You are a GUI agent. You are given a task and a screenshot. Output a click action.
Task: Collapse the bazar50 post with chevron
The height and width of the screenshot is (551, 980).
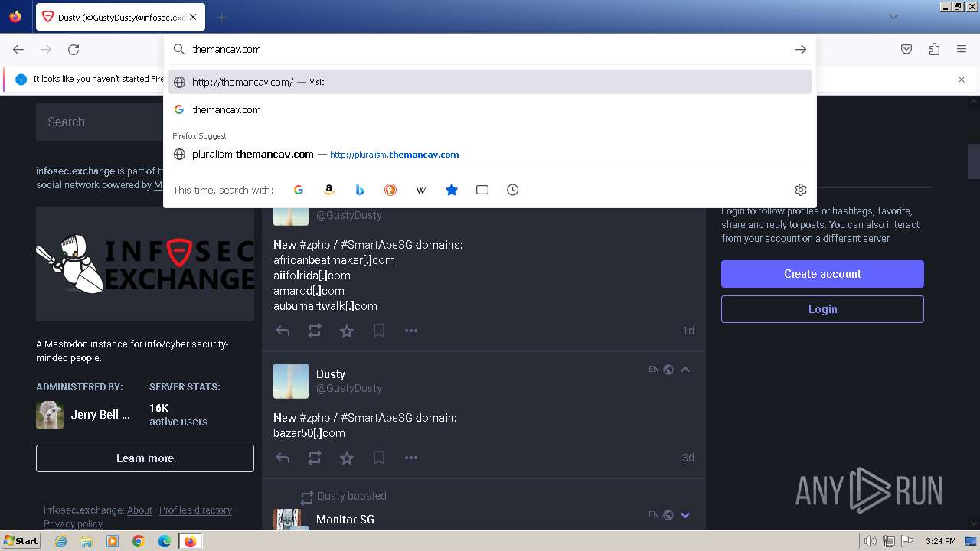tap(685, 370)
